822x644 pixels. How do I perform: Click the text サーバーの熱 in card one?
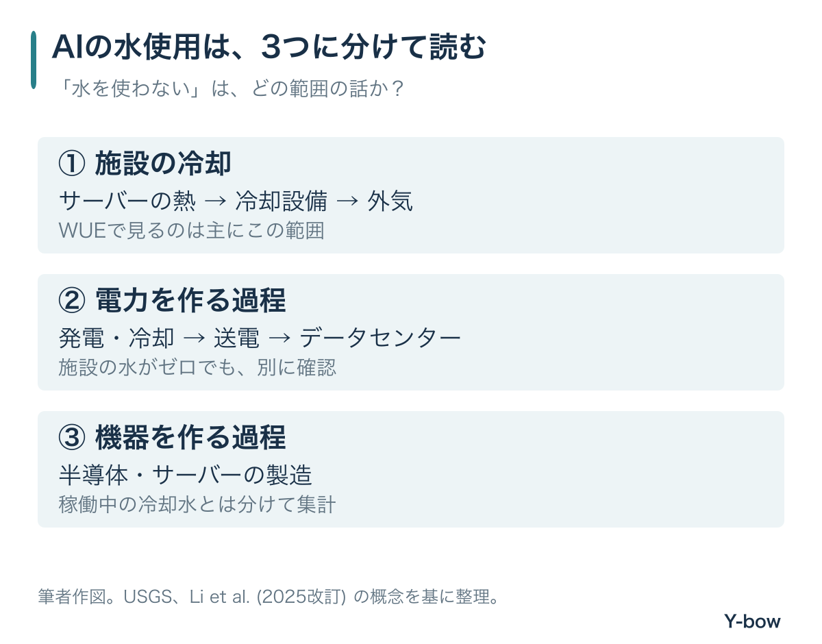coord(127,201)
